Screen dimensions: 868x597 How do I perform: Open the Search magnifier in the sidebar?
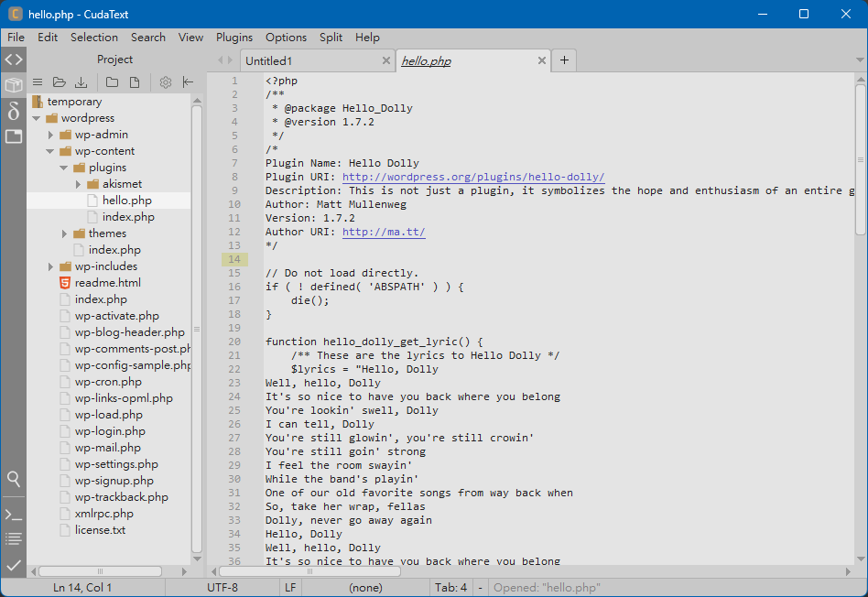point(13,479)
